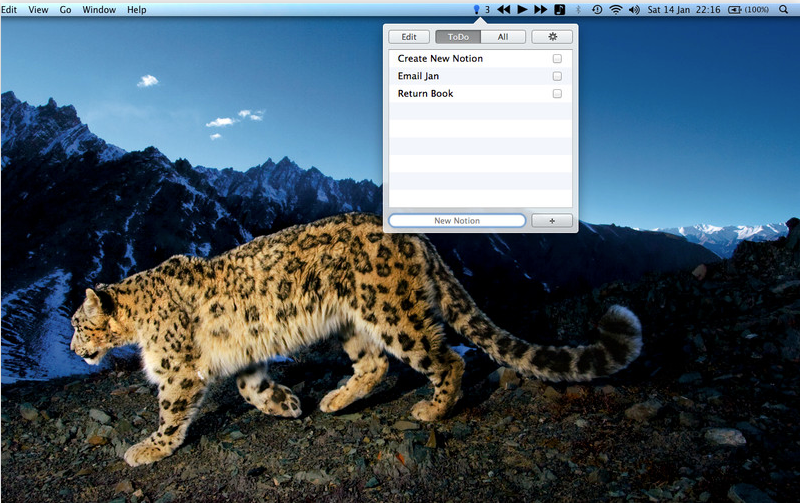Open the music note menu bar icon
This screenshot has height=503, width=800.
point(560,9)
